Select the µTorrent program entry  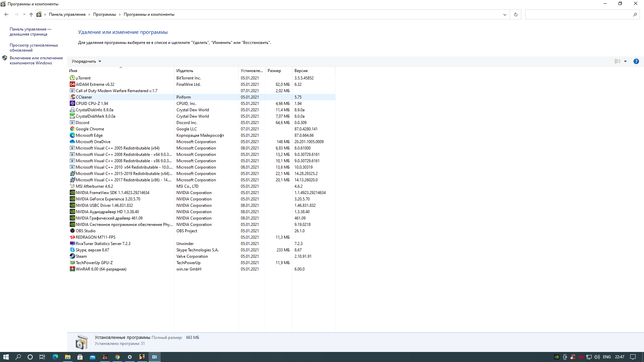coord(202,78)
